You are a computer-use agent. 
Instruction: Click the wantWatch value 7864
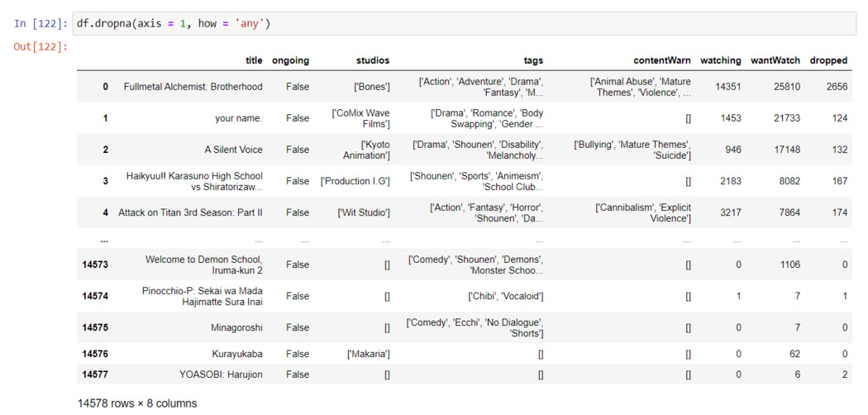point(790,212)
